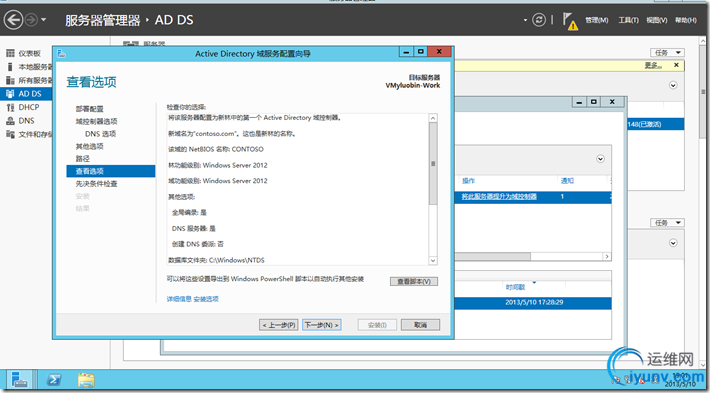Image resolution: width=710 pixels, height=393 pixels.
Task: Collapse the top section with chevron button
Action: (x=673, y=85)
